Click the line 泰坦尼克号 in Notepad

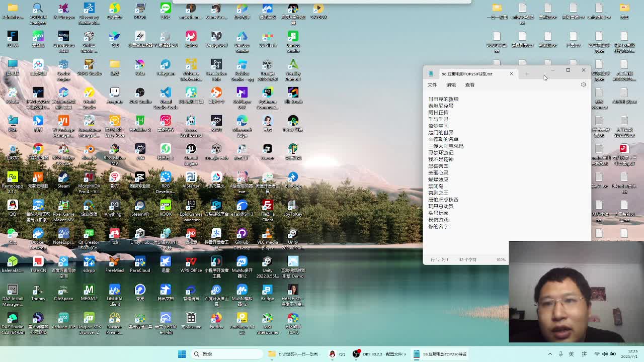(441, 106)
